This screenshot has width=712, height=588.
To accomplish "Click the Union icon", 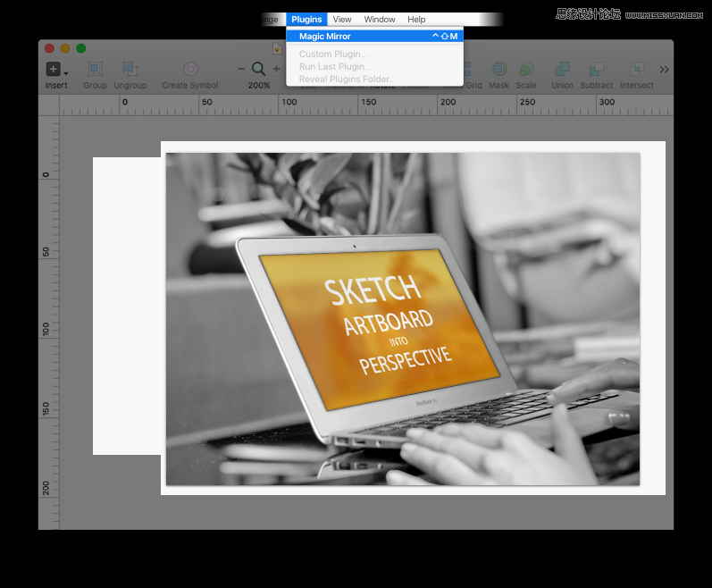I will click(x=562, y=69).
